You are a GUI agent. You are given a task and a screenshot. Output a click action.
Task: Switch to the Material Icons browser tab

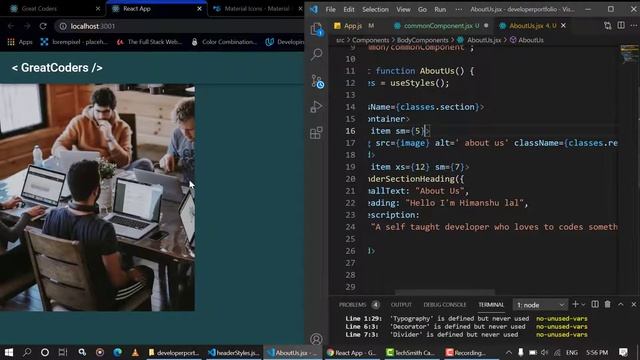[x=256, y=9]
